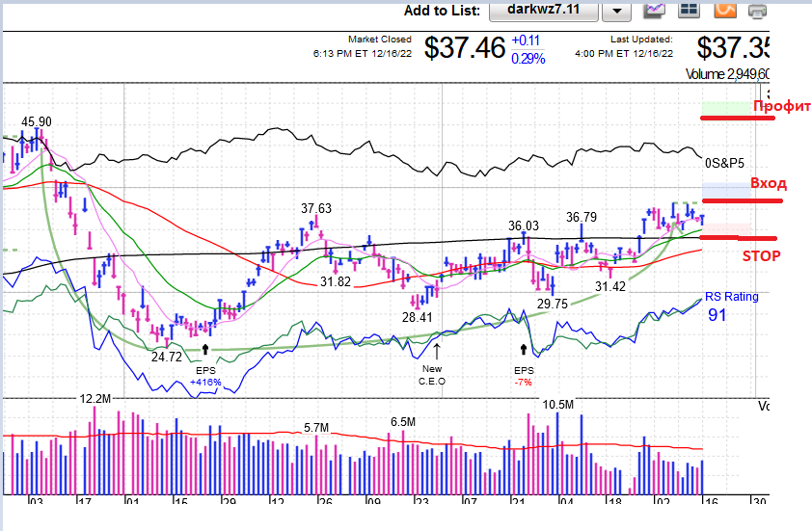This screenshot has width=812, height=531.
Task: Click the orange curve chart icon
Action: [724, 11]
